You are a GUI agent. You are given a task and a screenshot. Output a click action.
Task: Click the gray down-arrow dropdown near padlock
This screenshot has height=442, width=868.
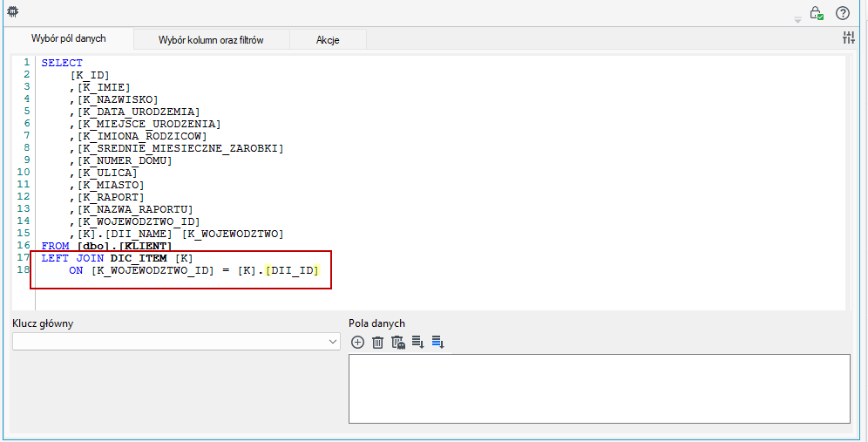[797, 21]
